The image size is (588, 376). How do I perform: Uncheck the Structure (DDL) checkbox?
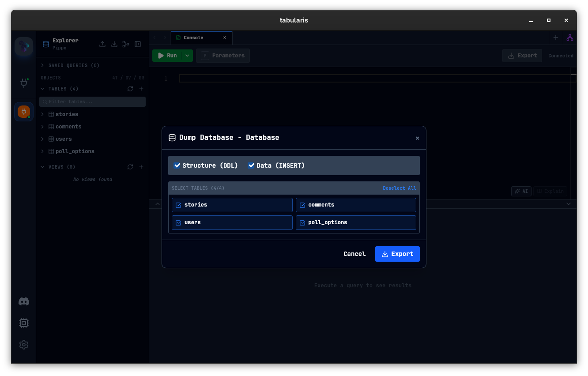pos(177,165)
